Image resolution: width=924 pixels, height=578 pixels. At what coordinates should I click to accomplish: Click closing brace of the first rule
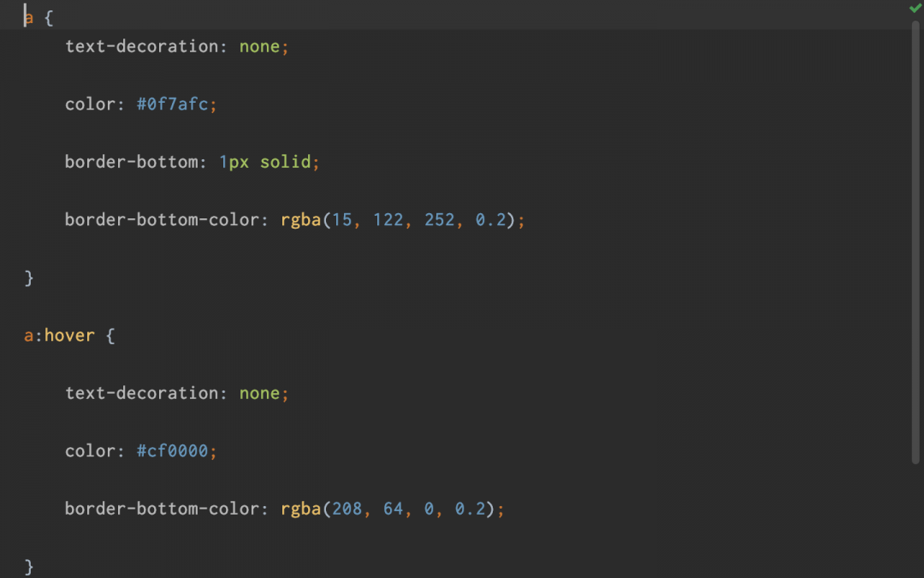tap(29, 277)
